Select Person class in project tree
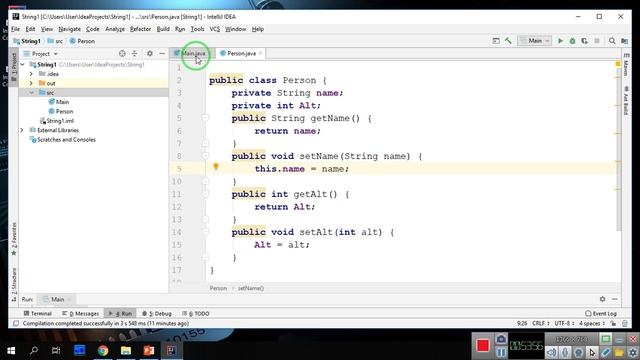The image size is (640, 360). click(60, 111)
